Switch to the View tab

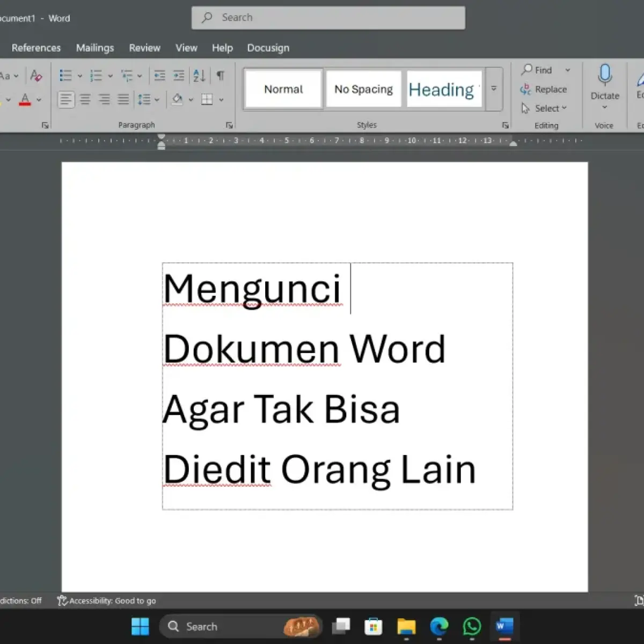[186, 48]
